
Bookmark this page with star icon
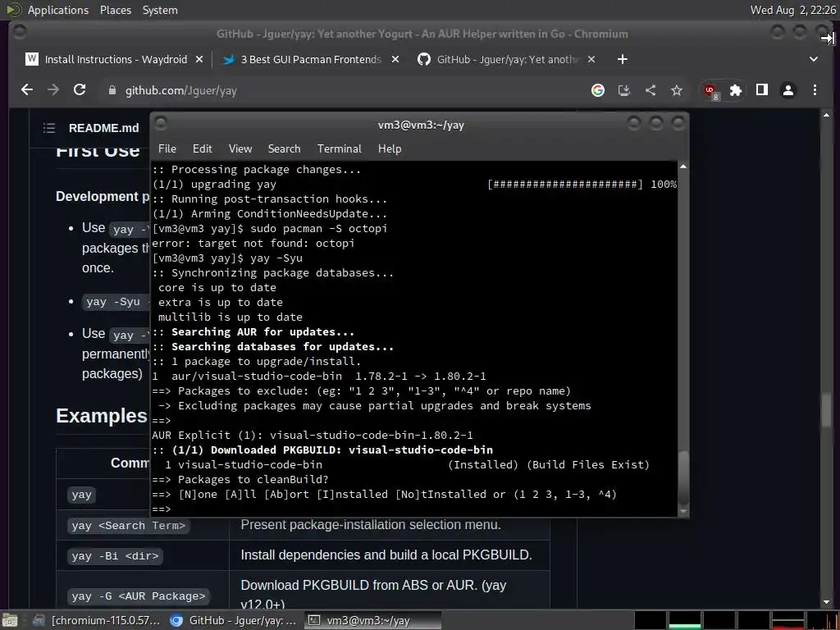tap(677, 90)
